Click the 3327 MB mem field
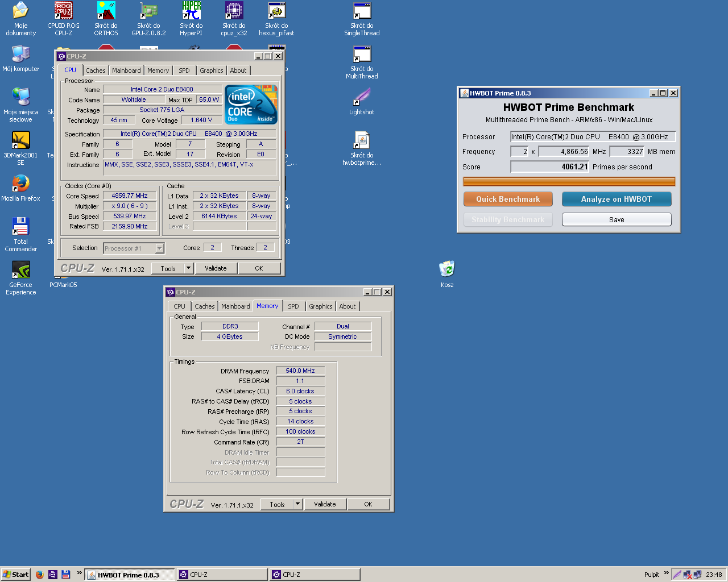This screenshot has height=582, width=728. (627, 152)
